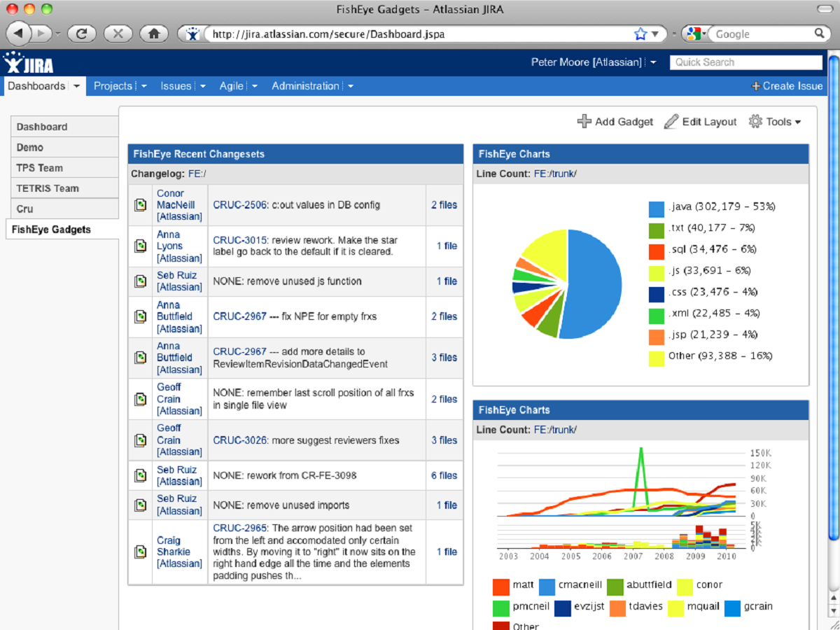
Task: Click the changeset icon for 'fix NPE for empty frxs'
Action: click(x=141, y=316)
